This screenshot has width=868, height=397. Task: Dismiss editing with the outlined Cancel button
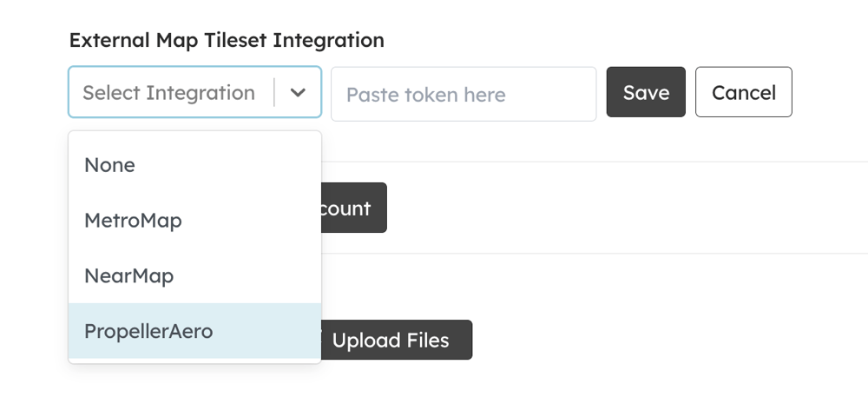[x=744, y=92]
